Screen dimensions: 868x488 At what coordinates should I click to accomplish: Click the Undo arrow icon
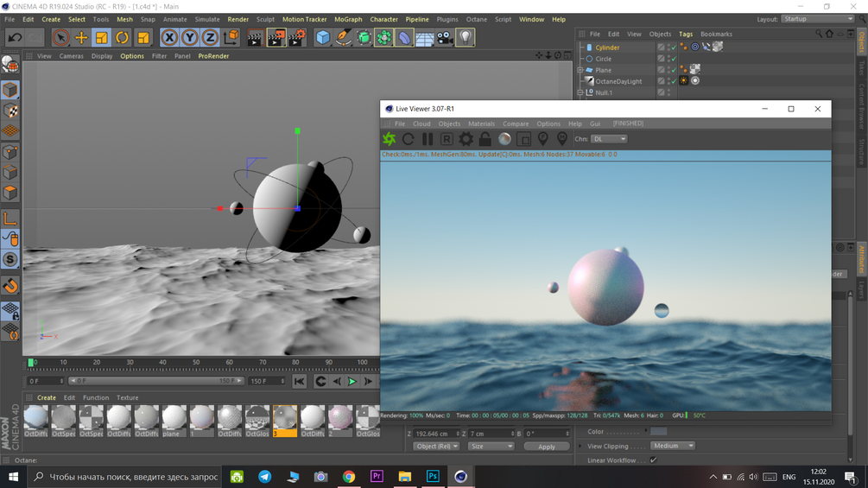[x=15, y=37]
